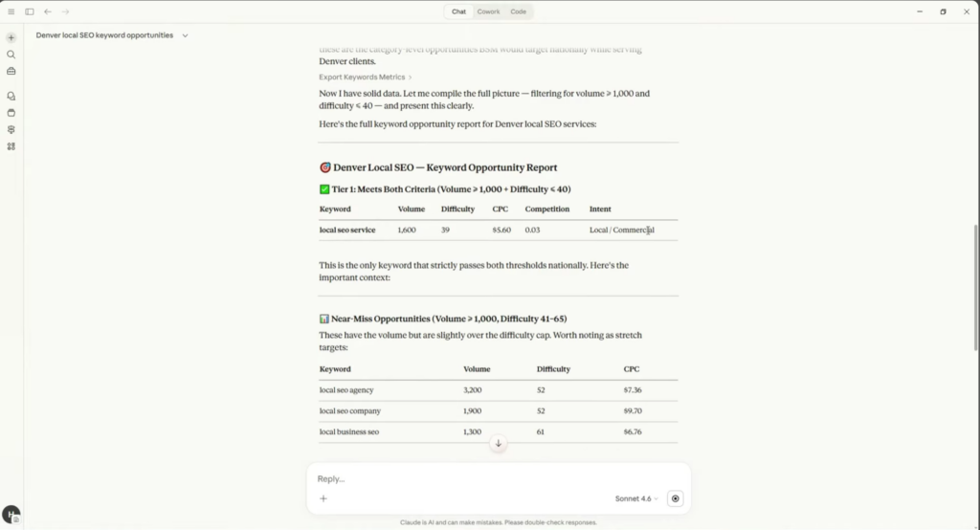Open the chats icon in the sidebar
980x530 pixels.
pyautogui.click(x=11, y=97)
